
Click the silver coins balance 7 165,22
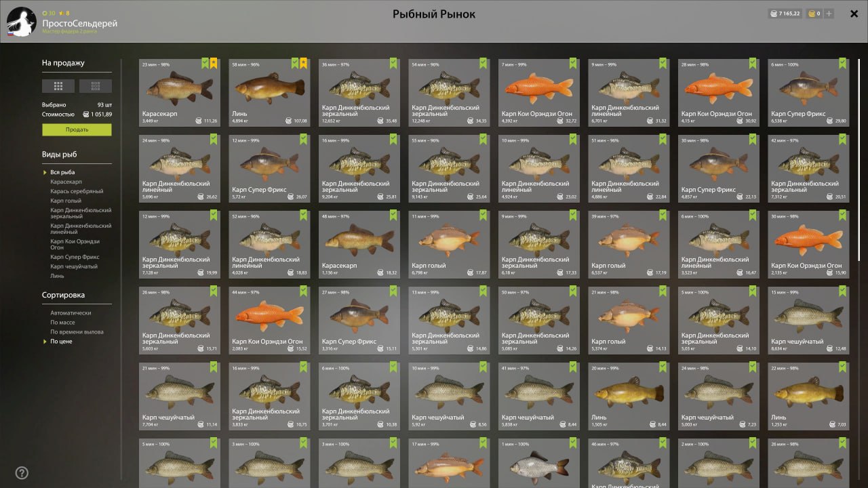[x=785, y=14]
